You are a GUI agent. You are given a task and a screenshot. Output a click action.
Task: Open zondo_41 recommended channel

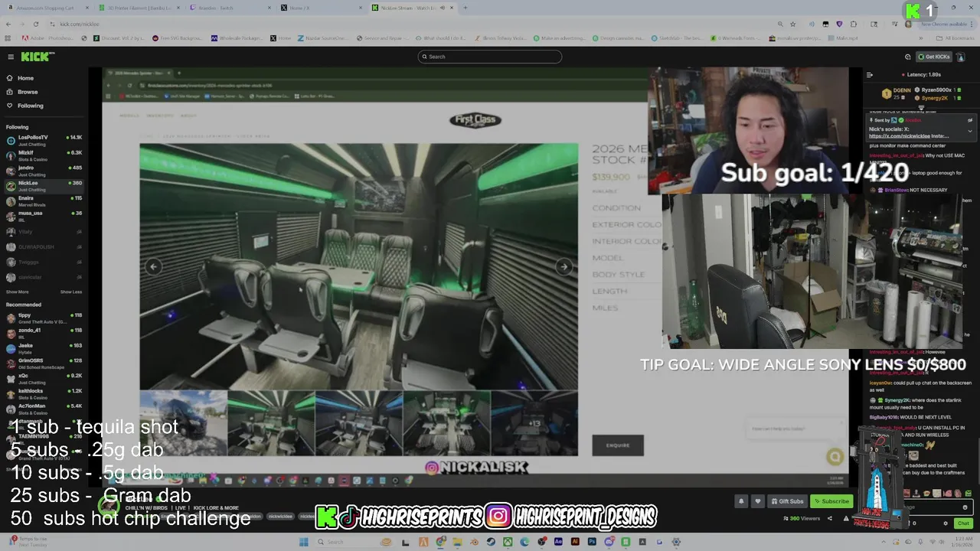point(44,333)
